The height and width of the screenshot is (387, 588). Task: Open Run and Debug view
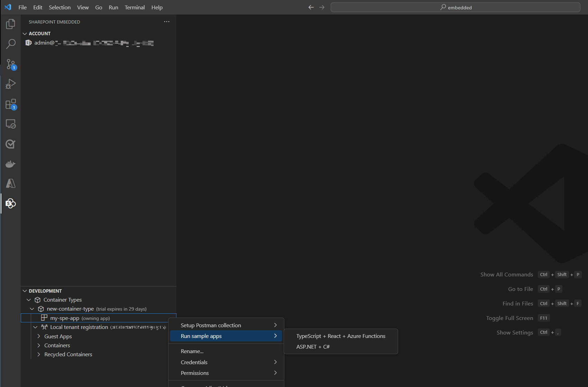[x=11, y=84]
